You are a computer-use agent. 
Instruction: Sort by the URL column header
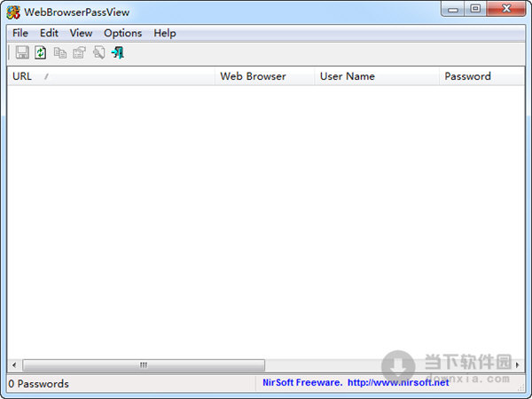[111, 76]
